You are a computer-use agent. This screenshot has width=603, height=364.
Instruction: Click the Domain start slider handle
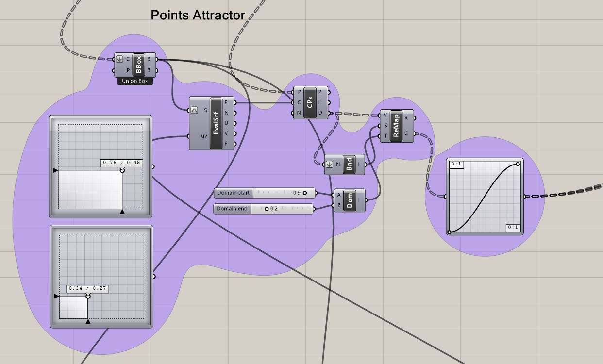tap(305, 193)
